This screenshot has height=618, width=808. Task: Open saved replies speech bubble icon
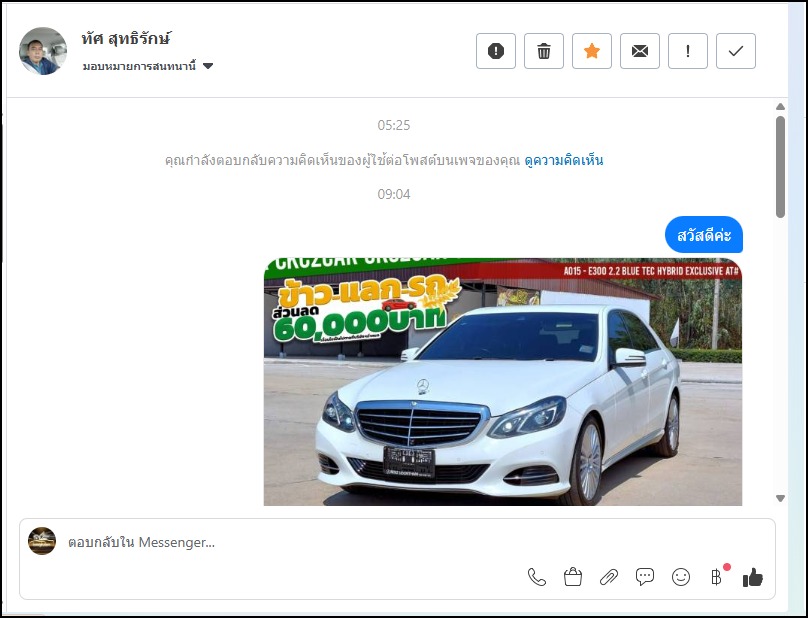click(x=645, y=577)
